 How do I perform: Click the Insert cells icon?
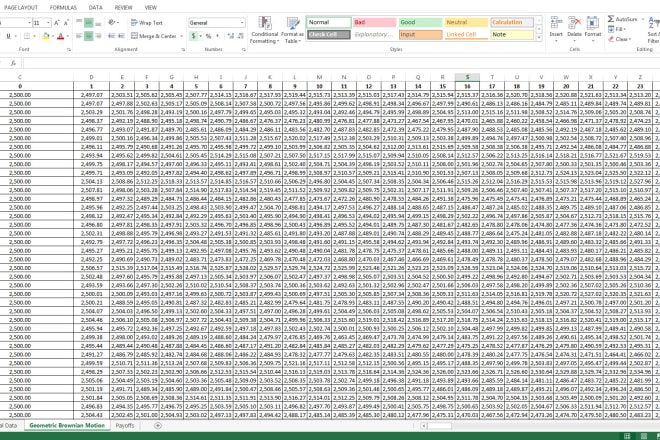(x=555, y=22)
